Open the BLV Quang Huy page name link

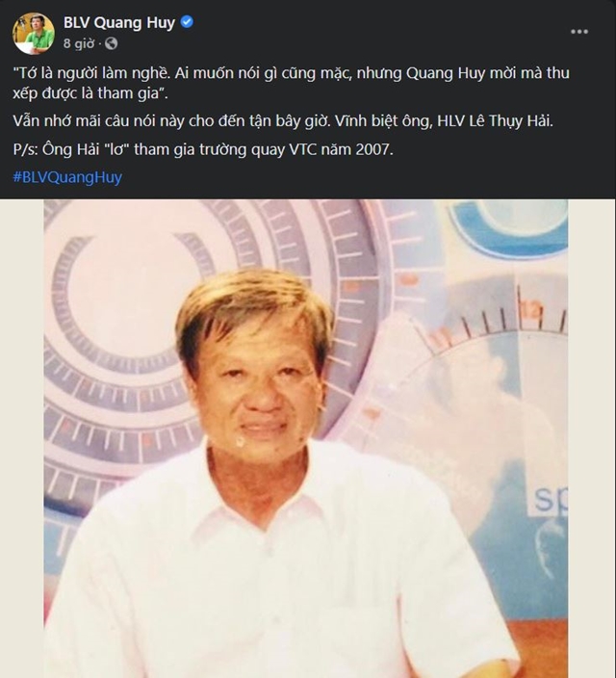pyautogui.click(x=119, y=22)
